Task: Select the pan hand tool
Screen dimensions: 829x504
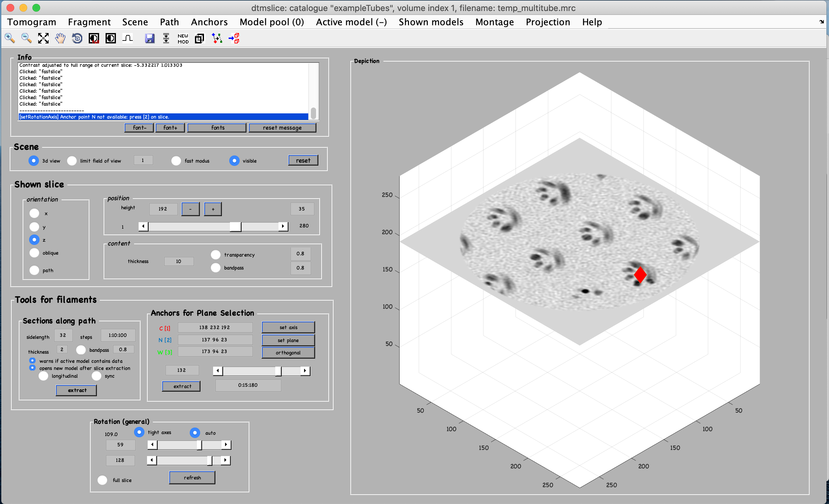Action: click(60, 38)
